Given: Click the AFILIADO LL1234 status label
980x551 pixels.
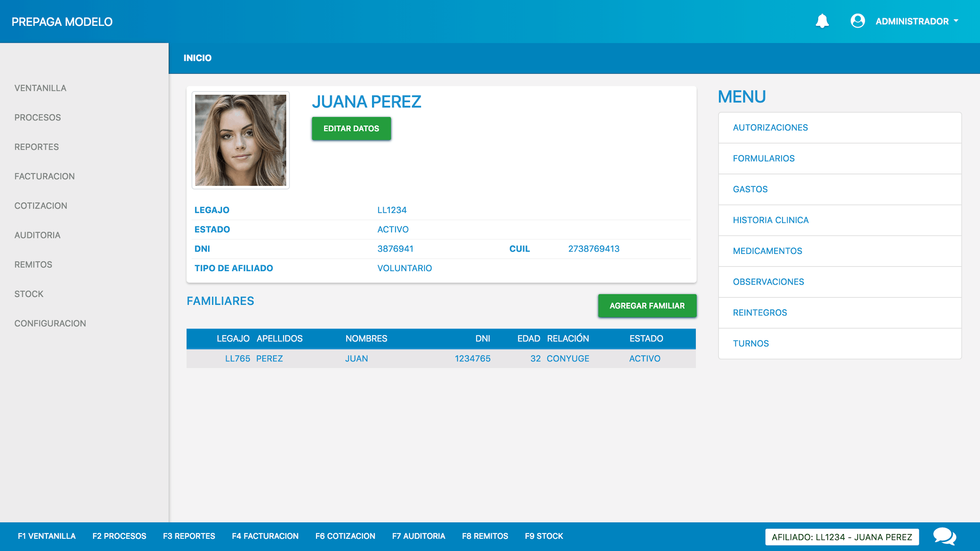Looking at the screenshot, I should [842, 537].
